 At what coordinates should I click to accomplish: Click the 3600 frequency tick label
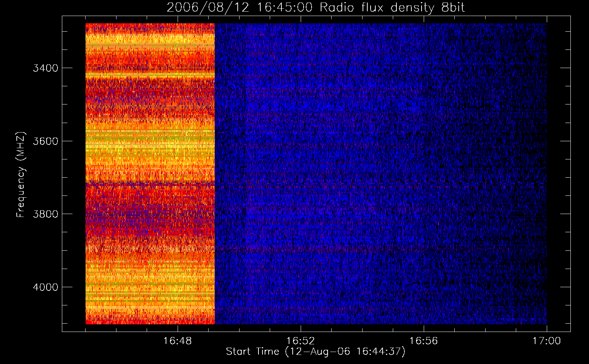[46, 141]
